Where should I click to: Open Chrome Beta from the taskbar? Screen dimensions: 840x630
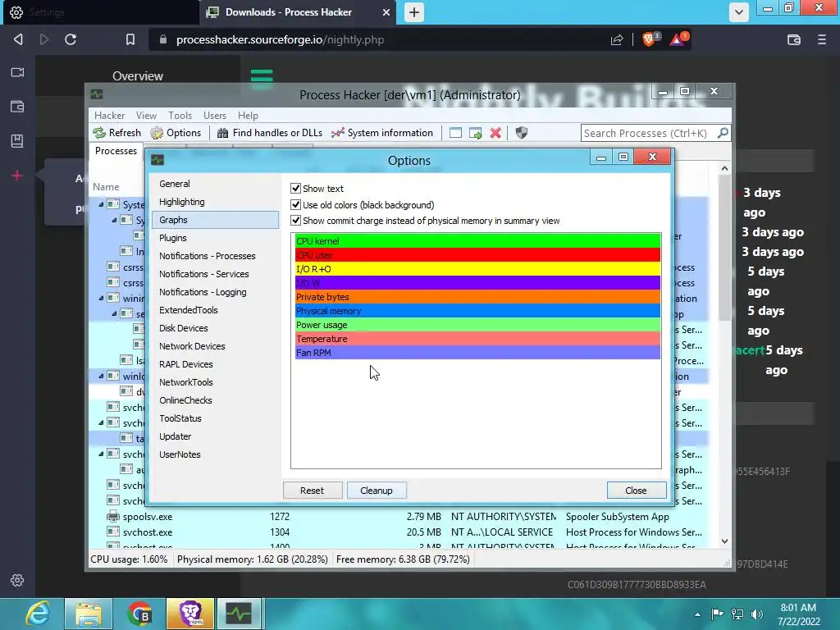(x=139, y=614)
